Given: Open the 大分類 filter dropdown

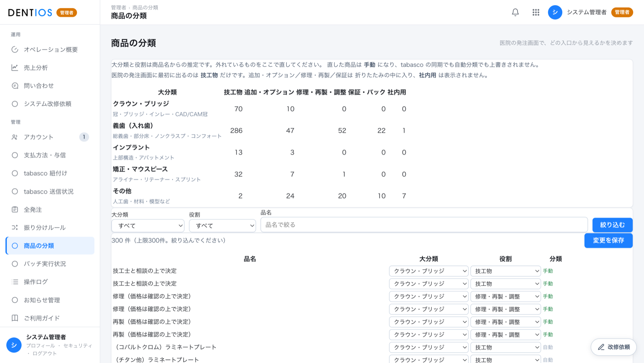Looking at the screenshot, I should tap(148, 226).
